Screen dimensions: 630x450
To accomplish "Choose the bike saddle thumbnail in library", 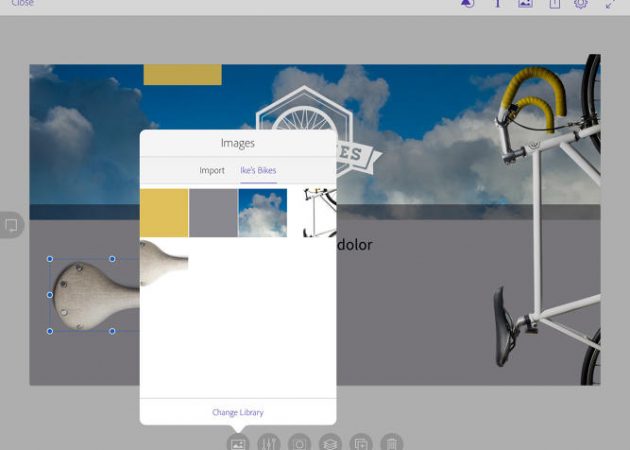I will tap(164, 263).
